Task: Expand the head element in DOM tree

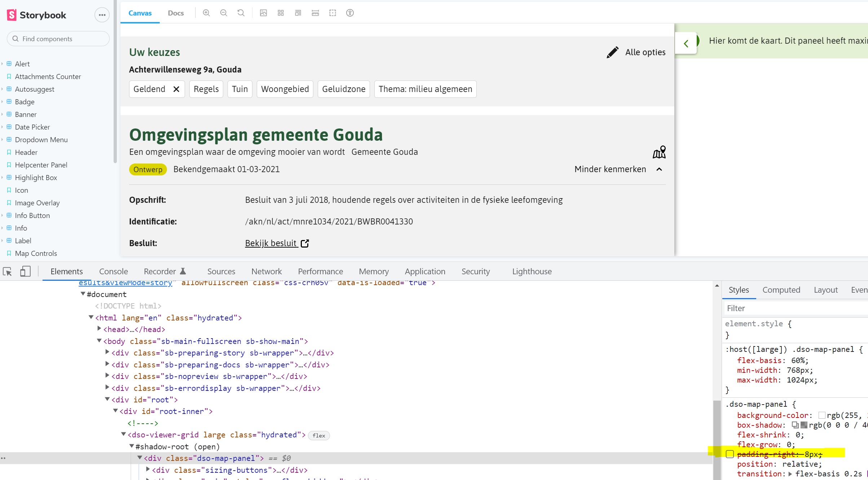Action: tap(99, 328)
